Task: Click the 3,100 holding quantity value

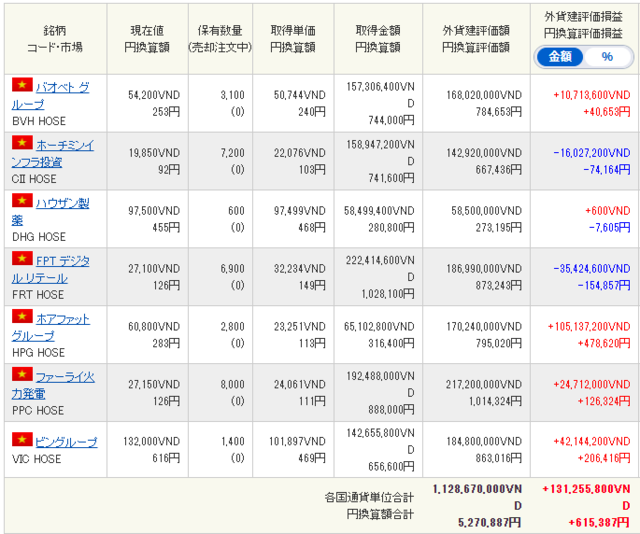Action: (x=233, y=95)
